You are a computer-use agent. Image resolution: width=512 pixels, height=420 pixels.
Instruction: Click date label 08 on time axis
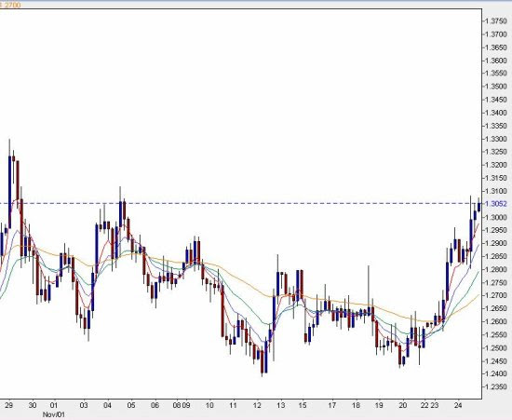177,405
